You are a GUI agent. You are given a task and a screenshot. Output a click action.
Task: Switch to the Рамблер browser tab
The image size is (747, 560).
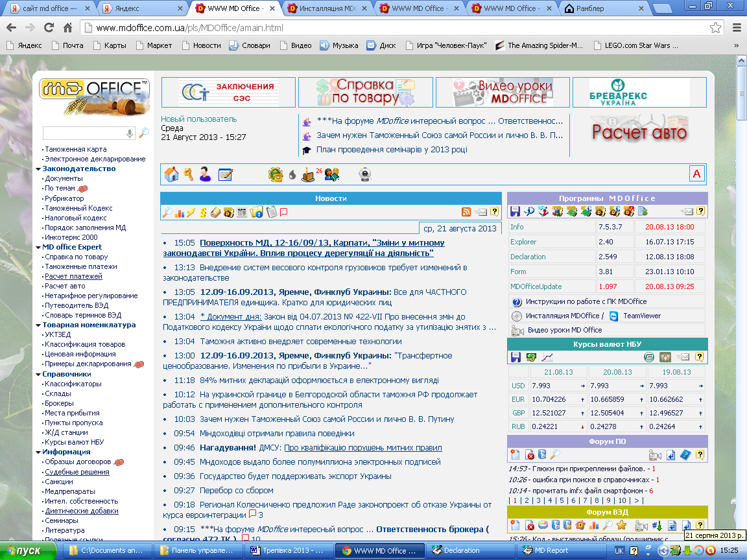tap(604, 8)
